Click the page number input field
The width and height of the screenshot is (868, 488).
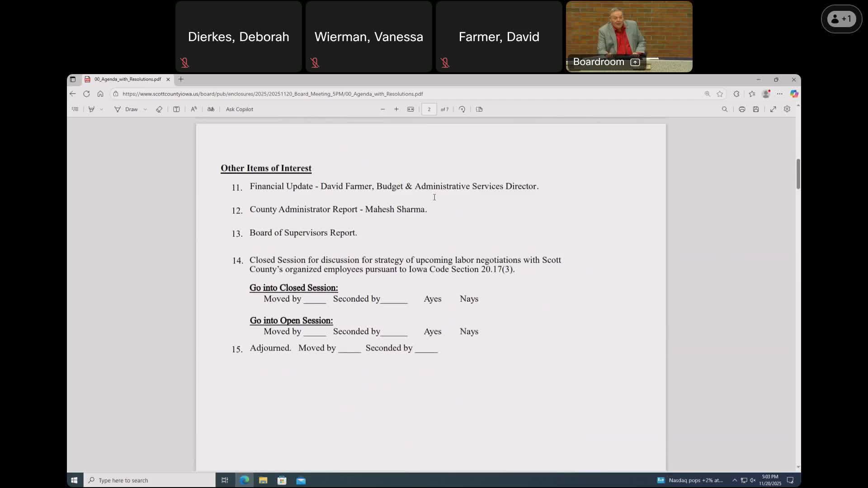click(429, 109)
